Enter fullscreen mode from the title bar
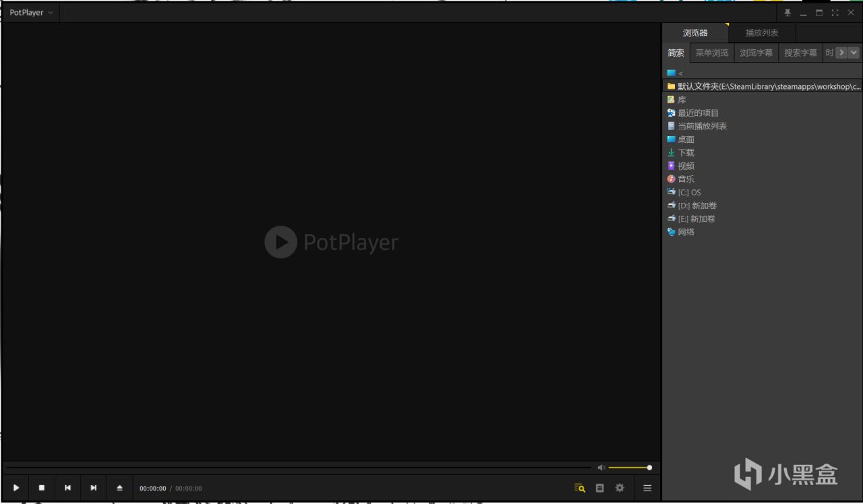 tap(835, 13)
